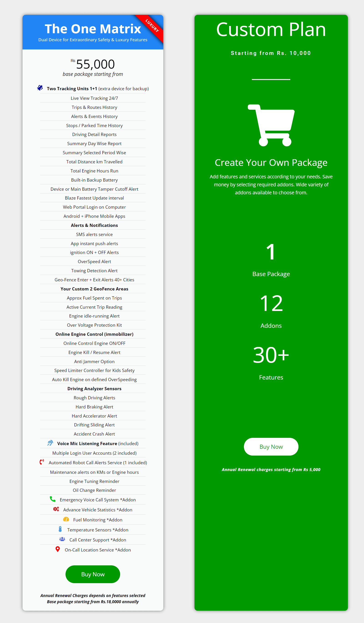Click 'Annual Renewal charges starting from Rs 5,000'
This screenshot has height=623, width=364.
click(271, 469)
